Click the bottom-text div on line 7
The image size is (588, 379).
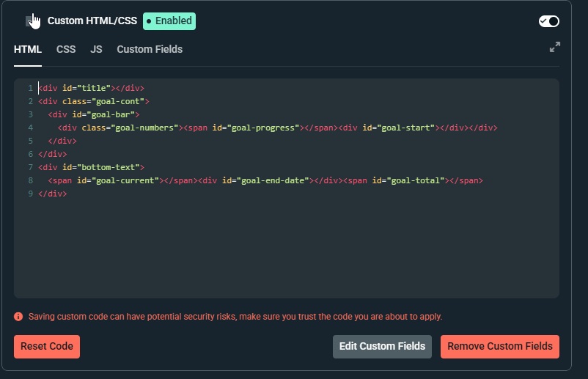click(91, 167)
